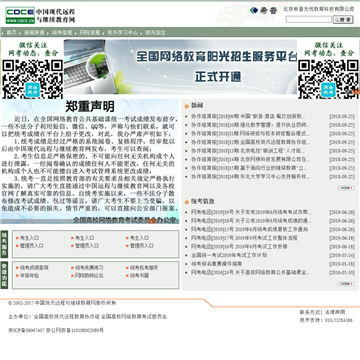The image size is (360, 360).
Task: Open the 统考机考服务 quick link
Action: click(144, 268)
